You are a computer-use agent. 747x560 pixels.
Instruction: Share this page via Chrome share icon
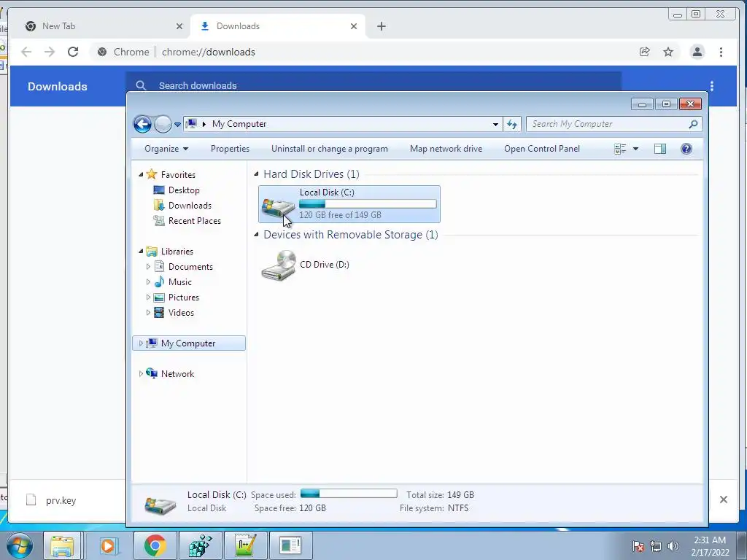[x=645, y=52]
